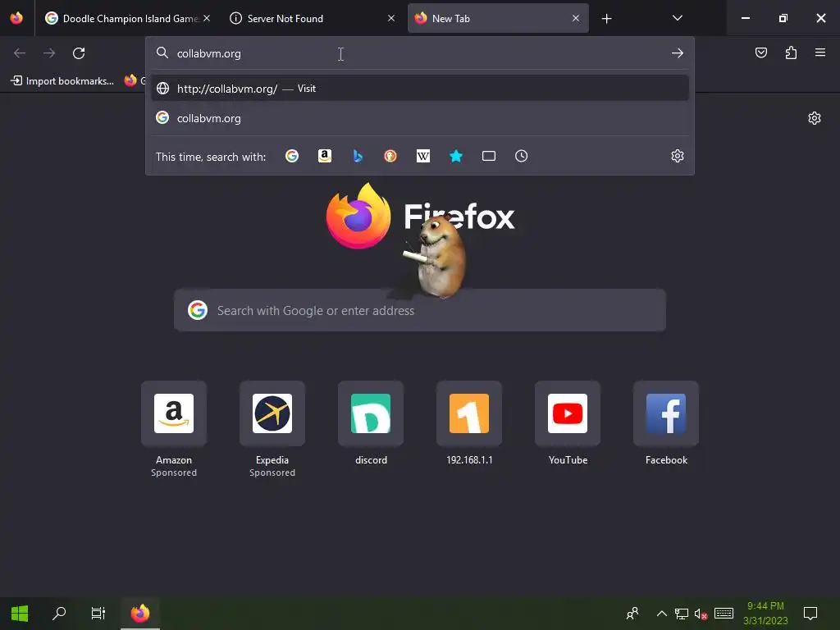840x630 pixels.
Task: Expand the list all tabs chevron
Action: tap(677, 18)
